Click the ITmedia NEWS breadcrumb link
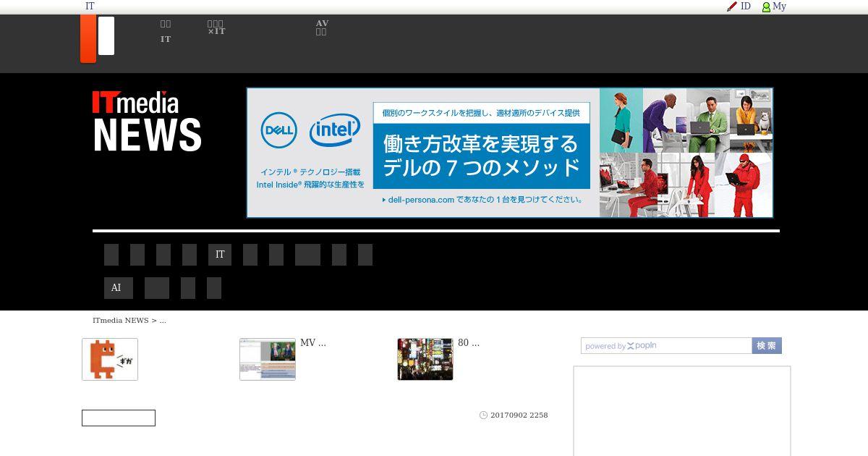Screen dimensions: 868x456 [120, 321]
